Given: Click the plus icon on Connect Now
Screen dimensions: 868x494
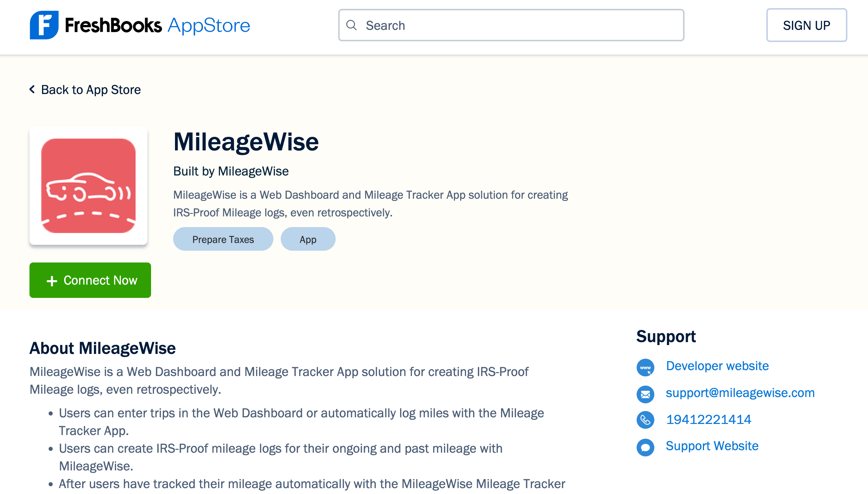Looking at the screenshot, I should coord(52,281).
